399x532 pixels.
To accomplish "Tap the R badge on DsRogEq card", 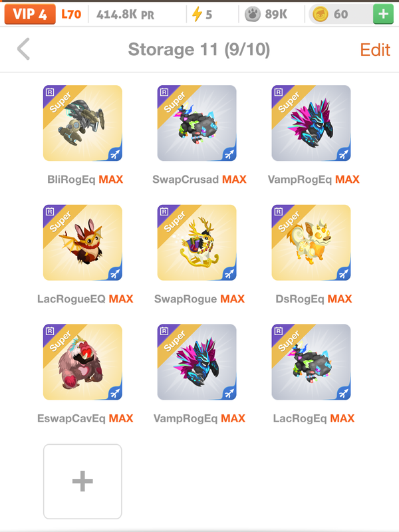I will coord(278,211).
